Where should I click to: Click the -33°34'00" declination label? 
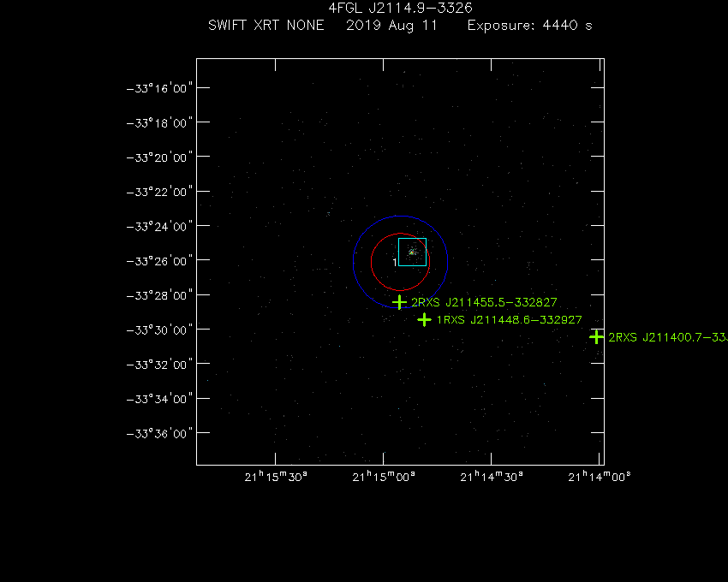pos(159,399)
